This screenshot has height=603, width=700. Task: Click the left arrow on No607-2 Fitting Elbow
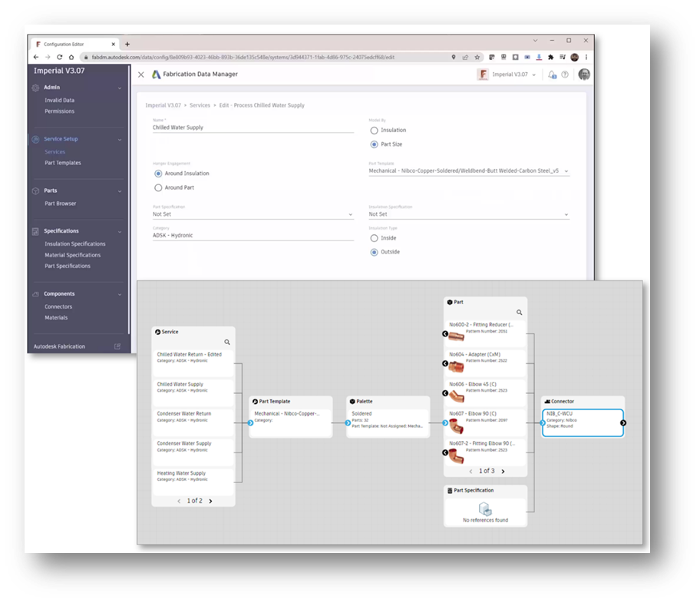tap(445, 452)
